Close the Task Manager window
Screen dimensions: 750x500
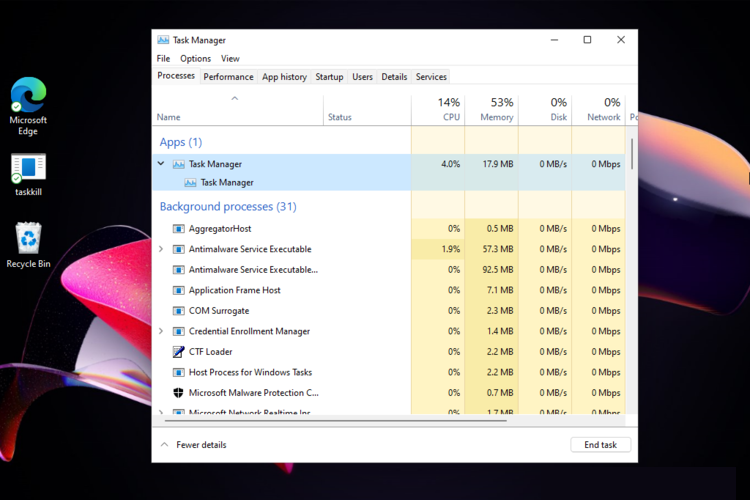pos(621,40)
